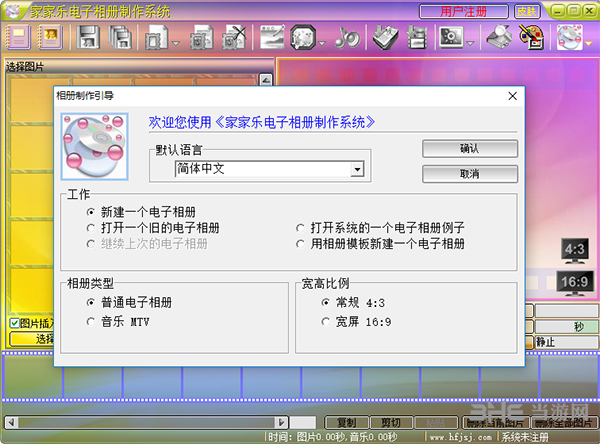
Task: Click the film strip with arrow icon
Action: point(416,37)
